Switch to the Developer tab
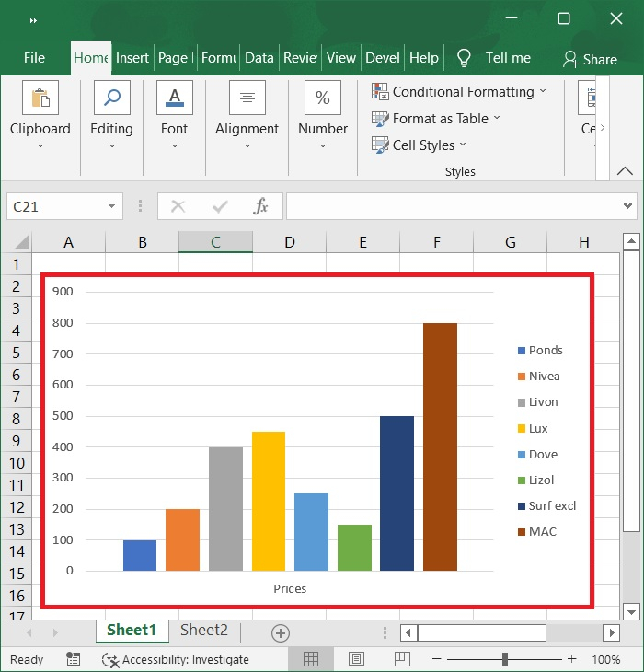 [x=383, y=58]
